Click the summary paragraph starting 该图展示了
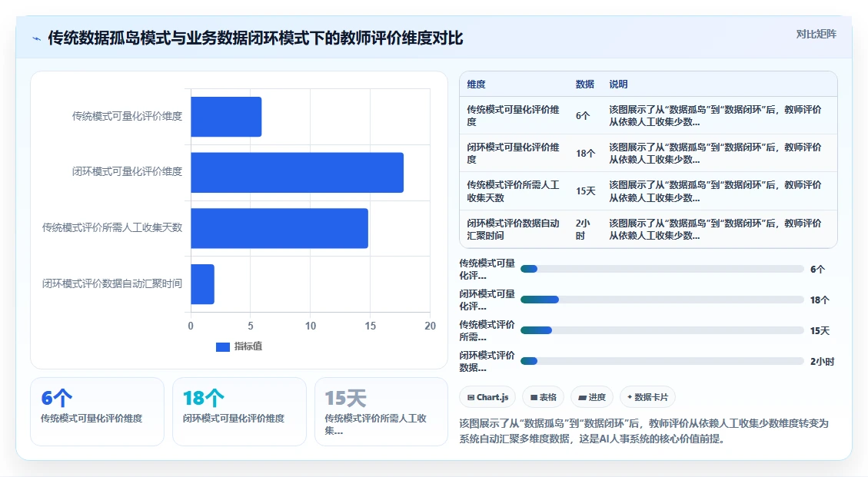 [644, 431]
